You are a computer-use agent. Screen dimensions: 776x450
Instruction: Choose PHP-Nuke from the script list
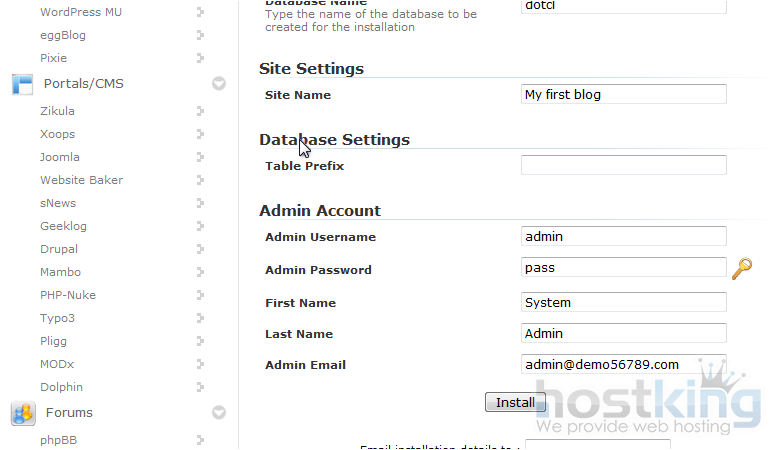[x=66, y=295]
